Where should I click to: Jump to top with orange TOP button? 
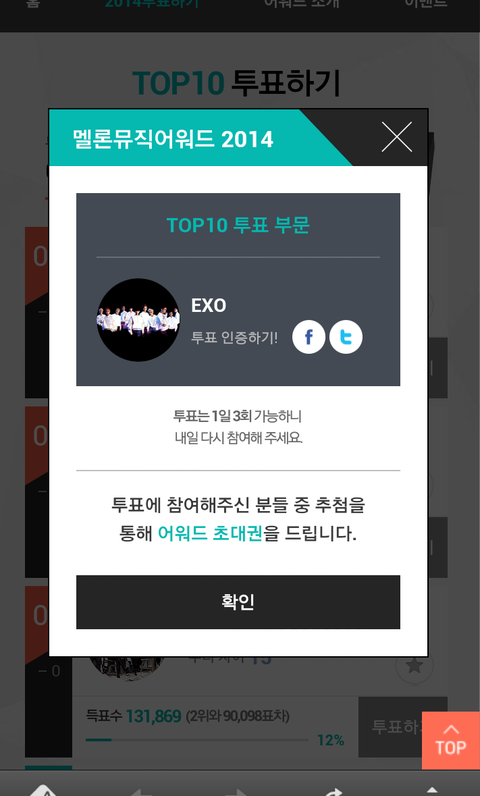pyautogui.click(x=451, y=740)
